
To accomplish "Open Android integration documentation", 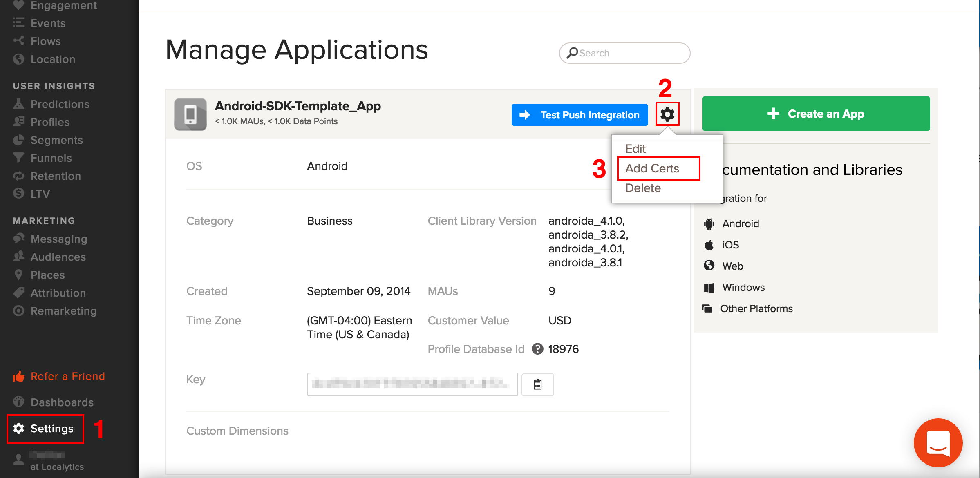I will [740, 223].
